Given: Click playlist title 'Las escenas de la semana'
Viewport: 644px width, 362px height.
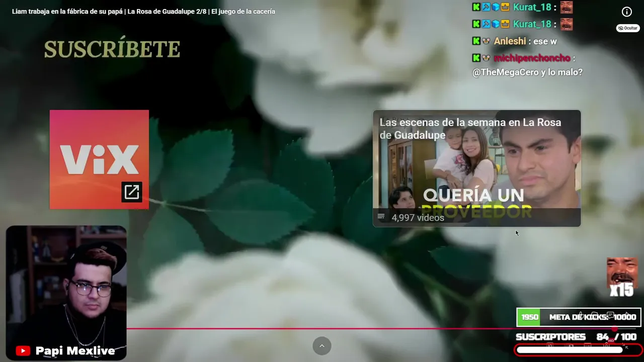Looking at the screenshot, I should pos(470,129).
